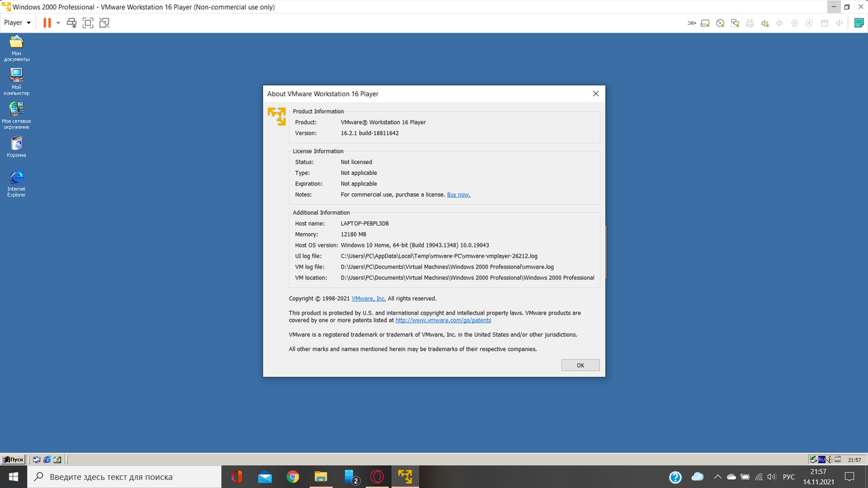Open the Windows 10 Start menu
Screen dimensions: 868x488
coord(14,476)
